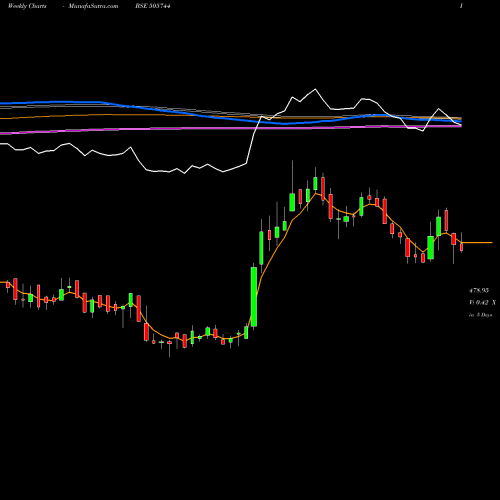The image size is (500, 500).
Task: Click the 'Weekly Charts' title text
Action: pos(27,6)
